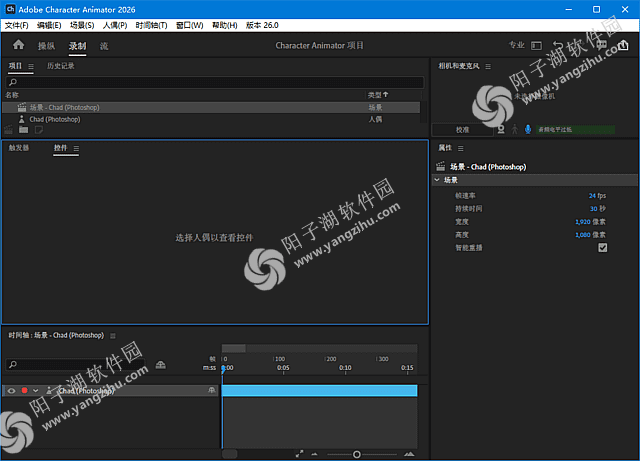Viewport: 640px width, 461px height.
Task: Switch to the 操纵 workspace tab
Action: point(47,46)
